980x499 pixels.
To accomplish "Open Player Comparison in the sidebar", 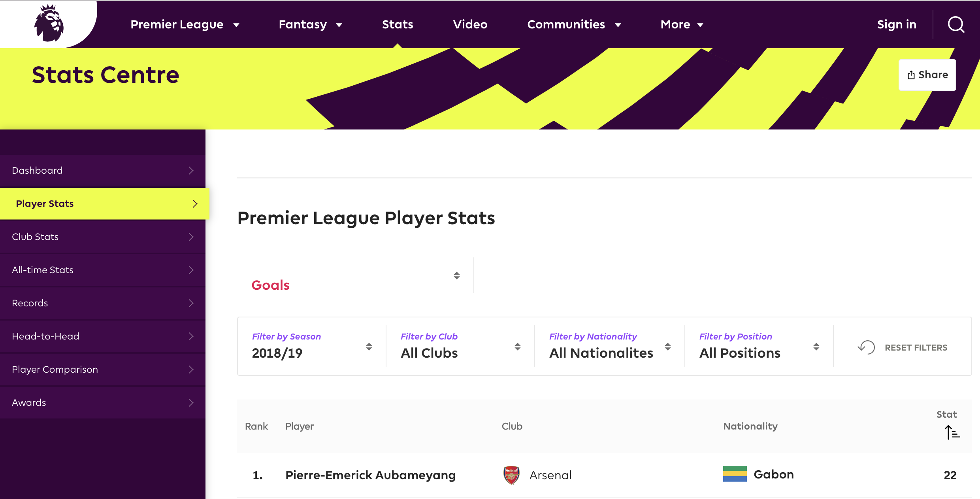I will click(55, 370).
